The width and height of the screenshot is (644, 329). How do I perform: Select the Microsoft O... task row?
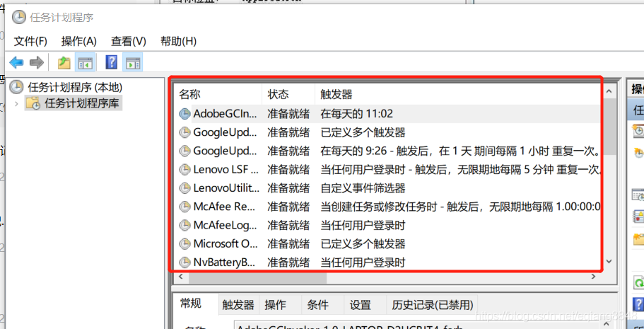389,243
